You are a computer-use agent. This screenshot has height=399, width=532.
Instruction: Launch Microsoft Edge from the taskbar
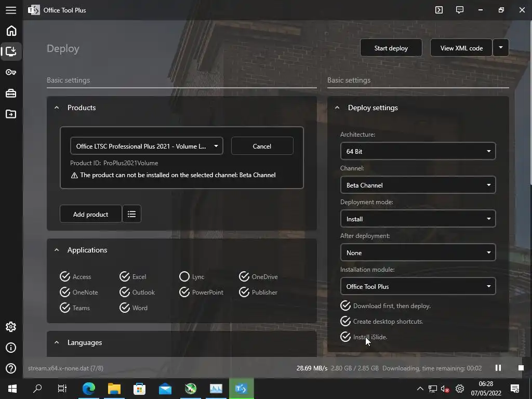(88, 389)
